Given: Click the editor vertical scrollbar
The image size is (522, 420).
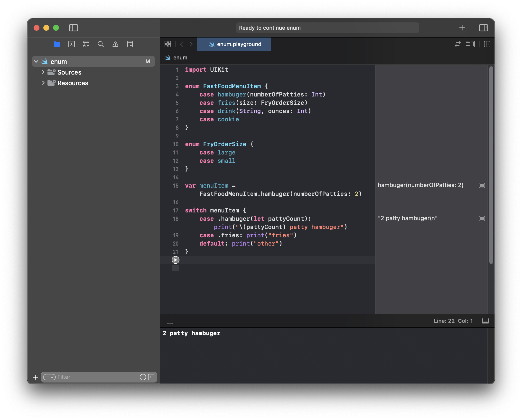Looking at the screenshot, I should pyautogui.click(x=491, y=165).
